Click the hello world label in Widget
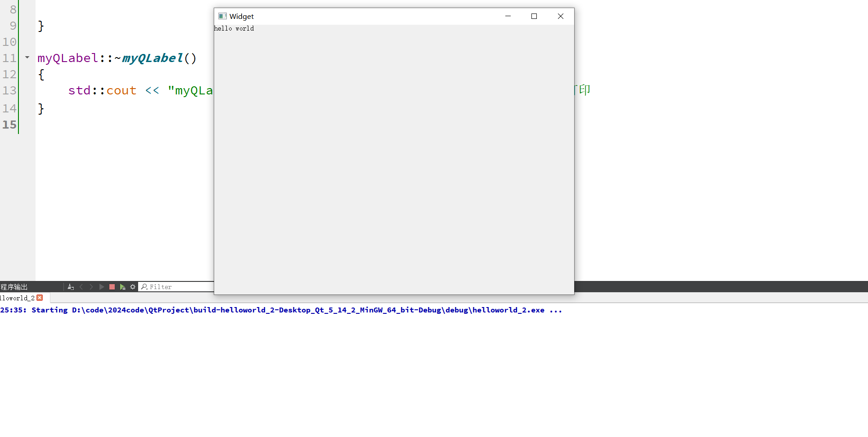 [x=234, y=28]
